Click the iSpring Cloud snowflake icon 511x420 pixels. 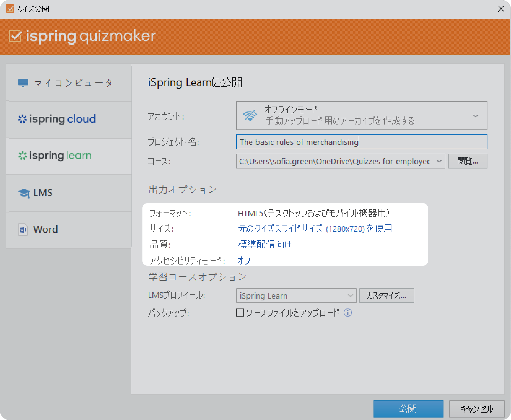coord(22,119)
